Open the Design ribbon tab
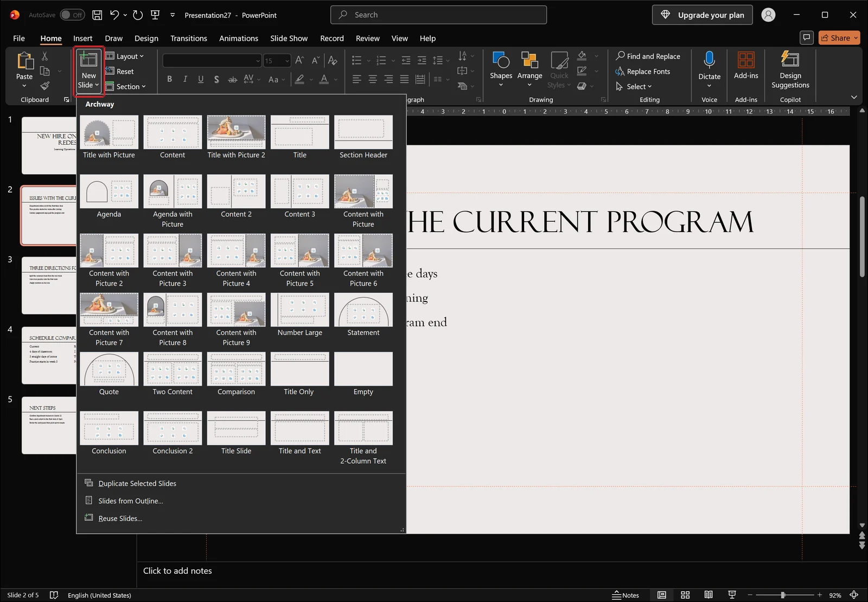The width and height of the screenshot is (868, 602). tap(146, 39)
